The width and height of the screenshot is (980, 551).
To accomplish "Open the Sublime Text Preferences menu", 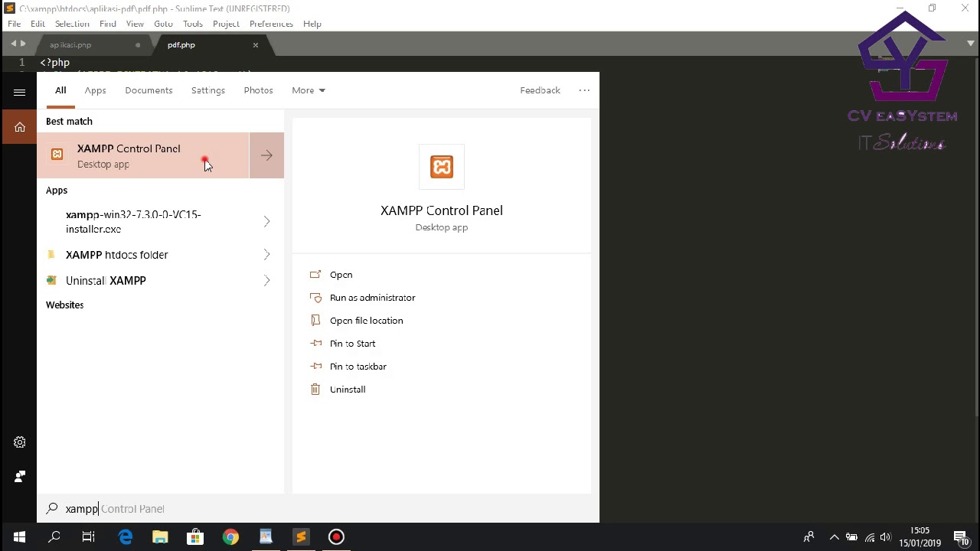I will click(271, 24).
